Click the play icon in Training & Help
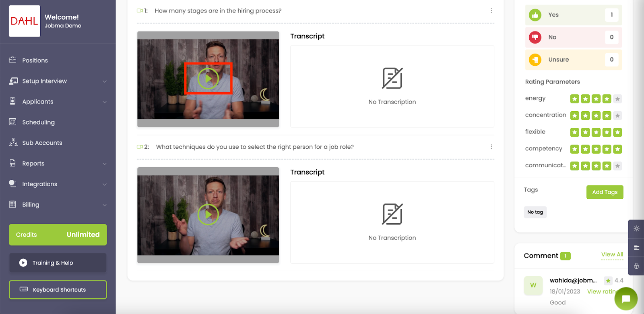The height and width of the screenshot is (314, 644). click(x=23, y=263)
